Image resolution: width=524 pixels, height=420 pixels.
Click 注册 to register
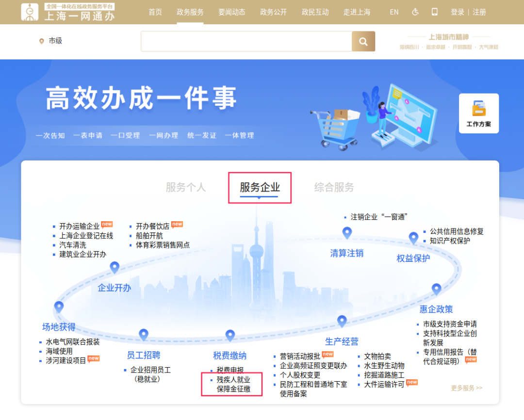479,12
